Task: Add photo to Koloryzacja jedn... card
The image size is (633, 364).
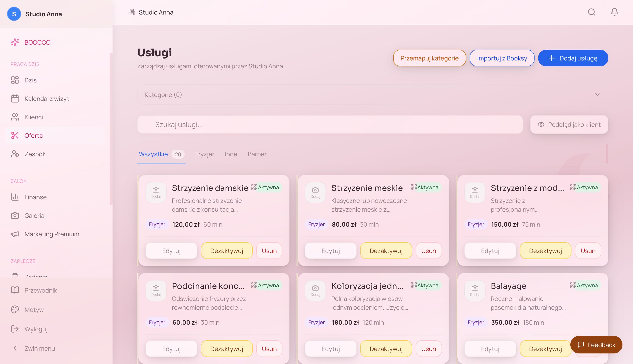Action: pyautogui.click(x=315, y=291)
